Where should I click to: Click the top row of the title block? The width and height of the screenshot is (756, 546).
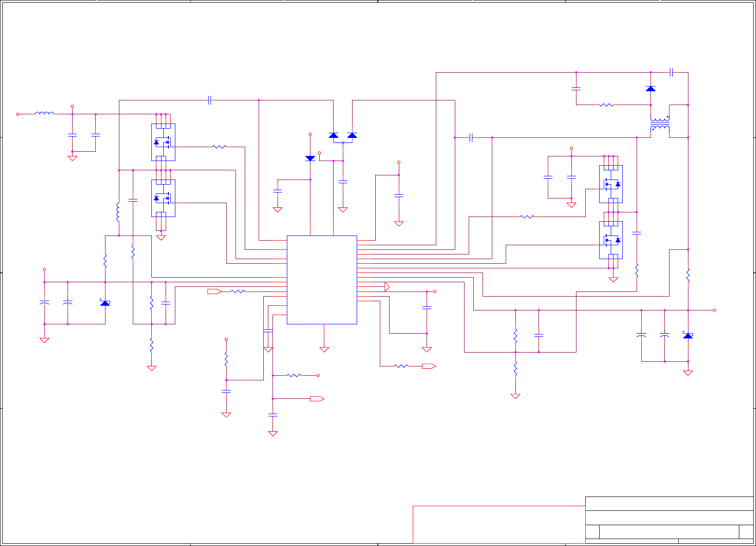(x=669, y=504)
